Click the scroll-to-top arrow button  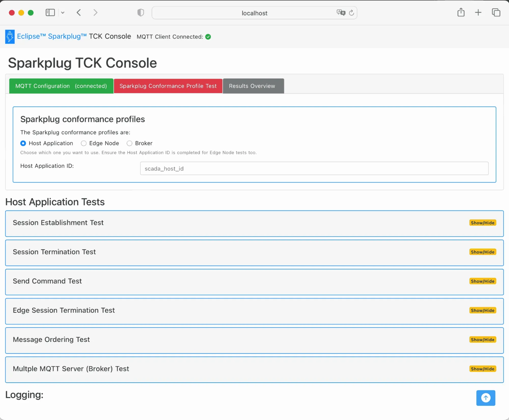(x=486, y=398)
